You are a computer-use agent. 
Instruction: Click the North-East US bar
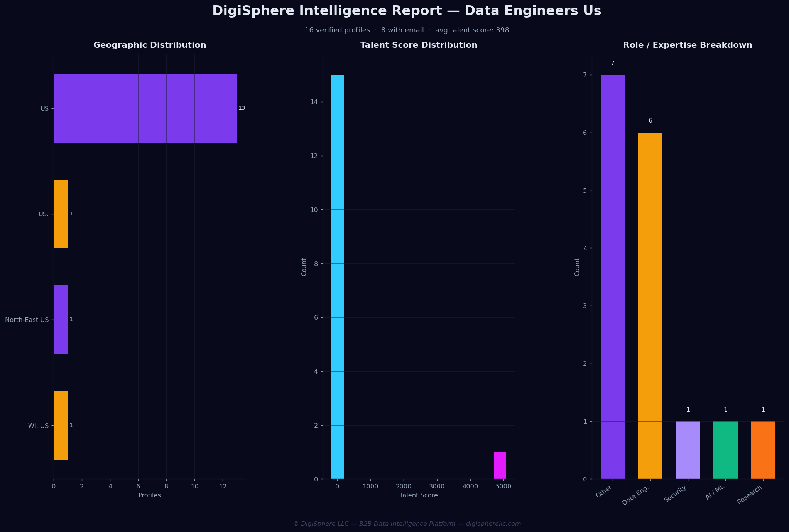tap(61, 320)
